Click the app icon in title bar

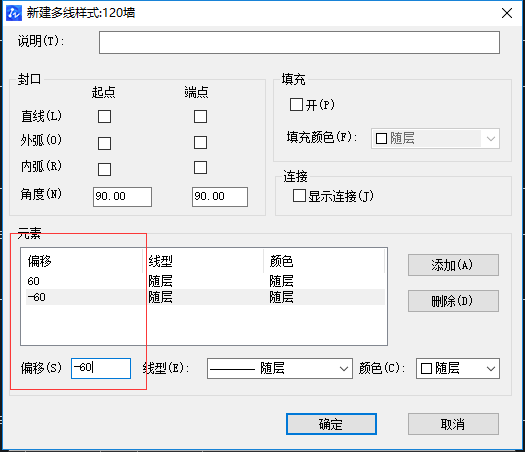click(14, 13)
